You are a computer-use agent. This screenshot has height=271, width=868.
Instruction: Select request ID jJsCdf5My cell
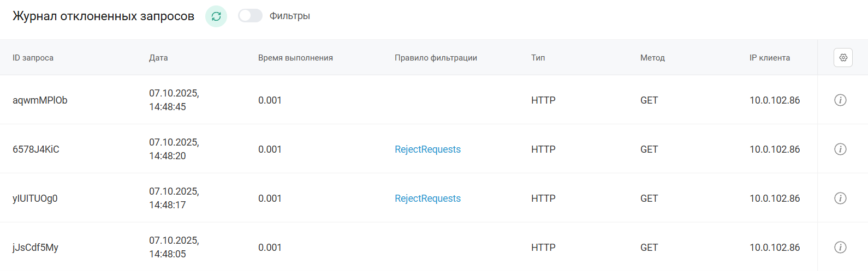click(x=35, y=248)
